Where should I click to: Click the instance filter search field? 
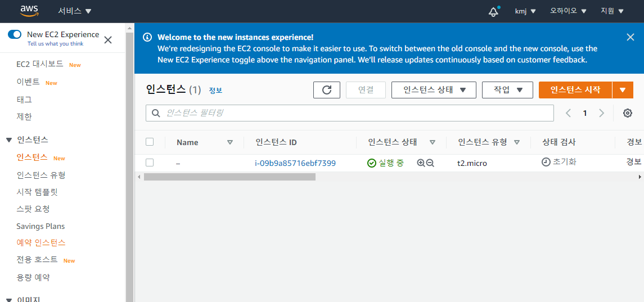[349, 113]
